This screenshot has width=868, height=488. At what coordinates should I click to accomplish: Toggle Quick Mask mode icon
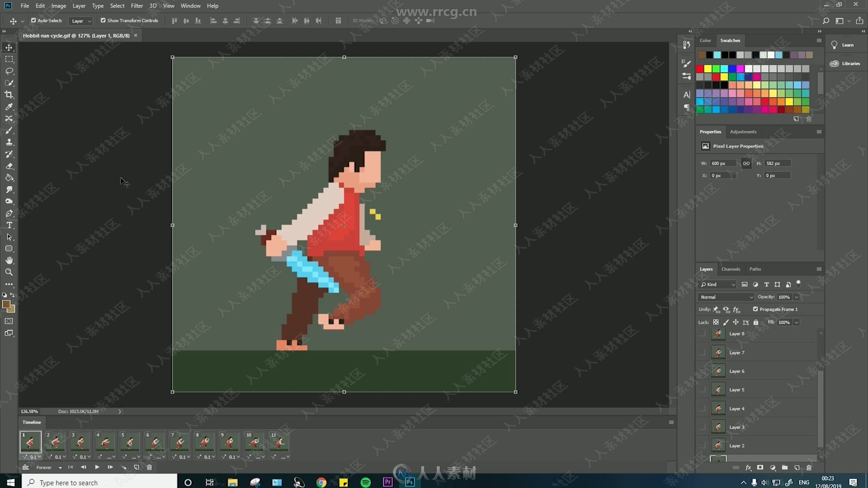tap(9, 321)
